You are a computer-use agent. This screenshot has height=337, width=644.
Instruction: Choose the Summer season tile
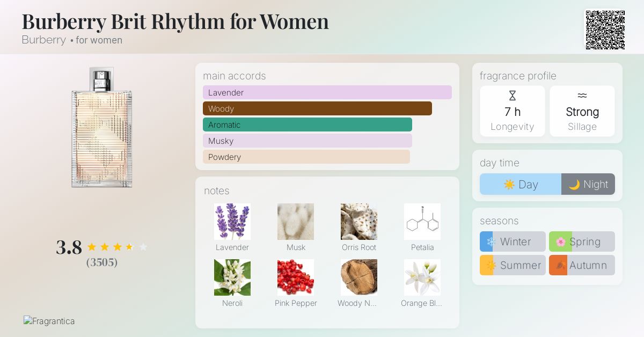tap(513, 265)
